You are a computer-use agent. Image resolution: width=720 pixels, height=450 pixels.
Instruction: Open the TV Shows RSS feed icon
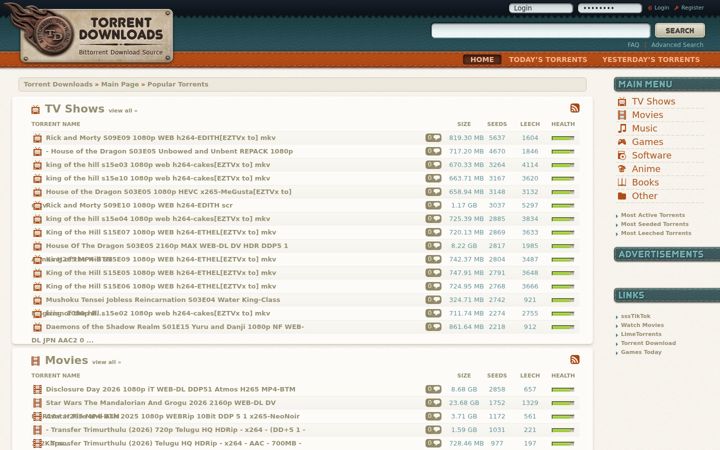click(x=574, y=108)
